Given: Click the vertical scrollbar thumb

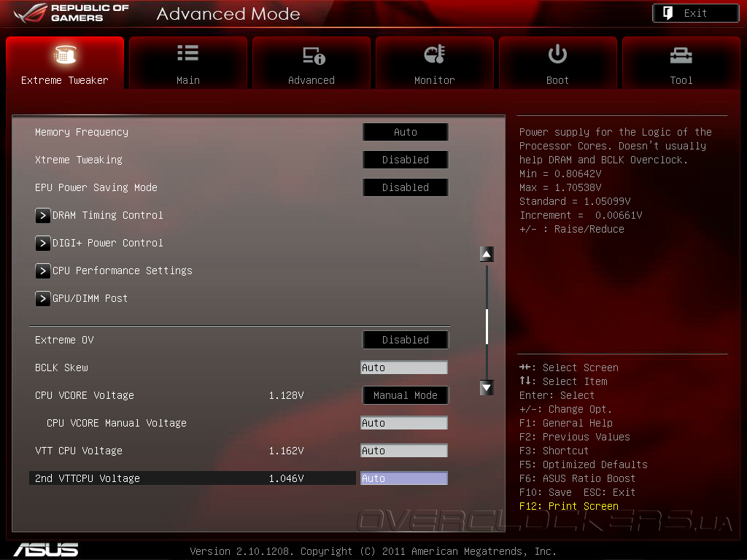Looking at the screenshot, I should [x=487, y=326].
